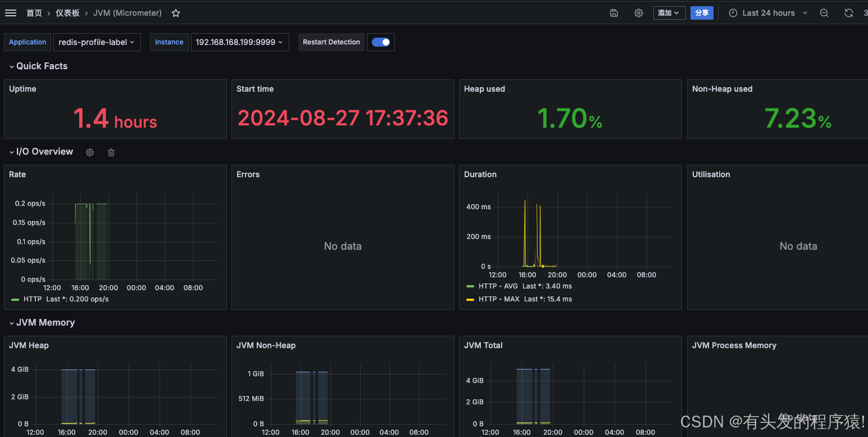Toggle HTTP - MAX series legend label
Image resolution: width=868 pixels, height=437 pixels.
(x=499, y=299)
